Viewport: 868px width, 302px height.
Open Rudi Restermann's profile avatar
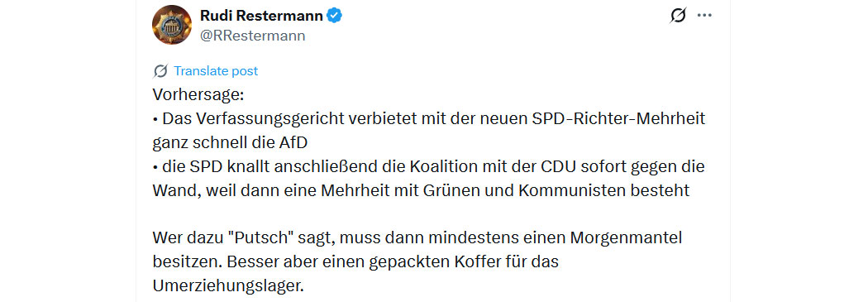click(x=172, y=25)
